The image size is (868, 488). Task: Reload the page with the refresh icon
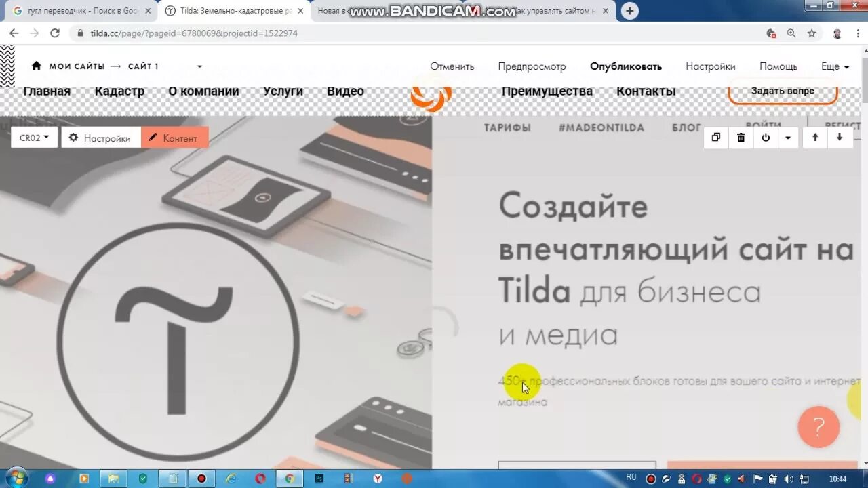55,33
